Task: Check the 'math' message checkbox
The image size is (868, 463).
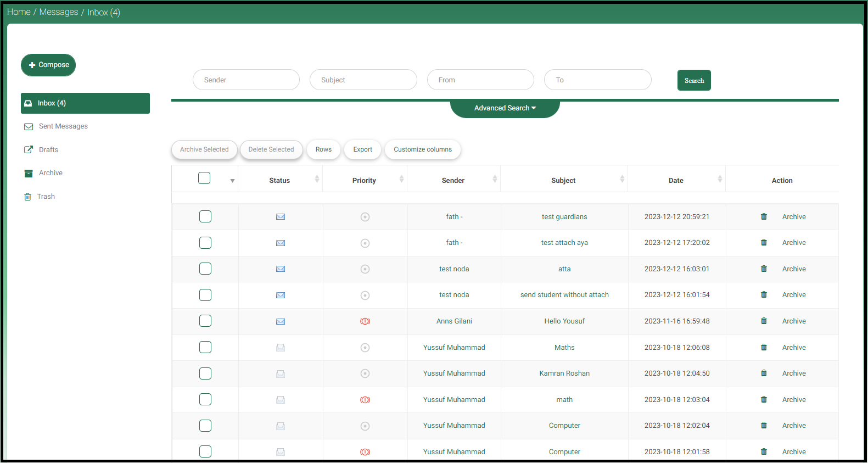Action: click(x=205, y=399)
